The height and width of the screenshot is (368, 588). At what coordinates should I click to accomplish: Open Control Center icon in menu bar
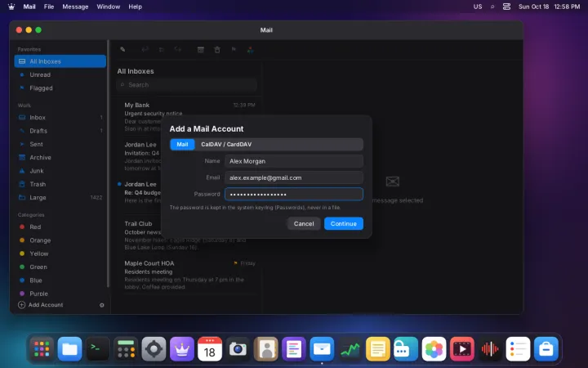click(x=506, y=7)
